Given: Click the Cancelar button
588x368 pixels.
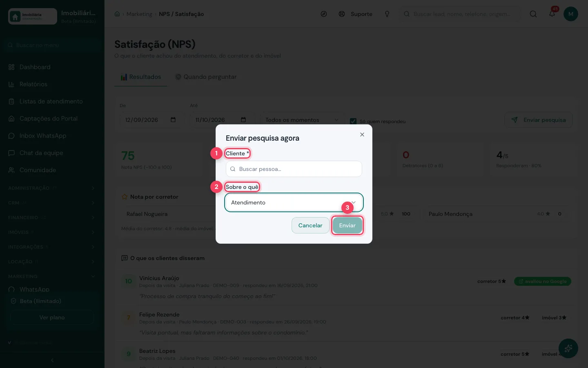Looking at the screenshot, I should [x=310, y=225].
